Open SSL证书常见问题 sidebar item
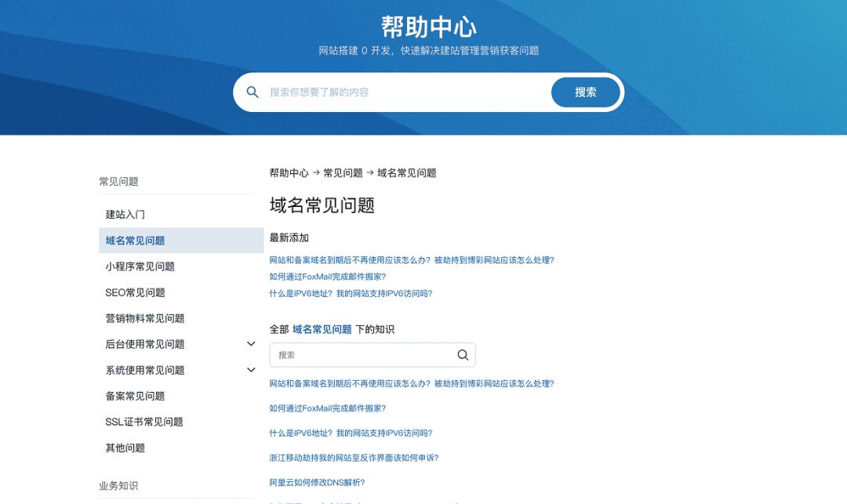Viewport: 847px width, 504px height. [x=144, y=422]
